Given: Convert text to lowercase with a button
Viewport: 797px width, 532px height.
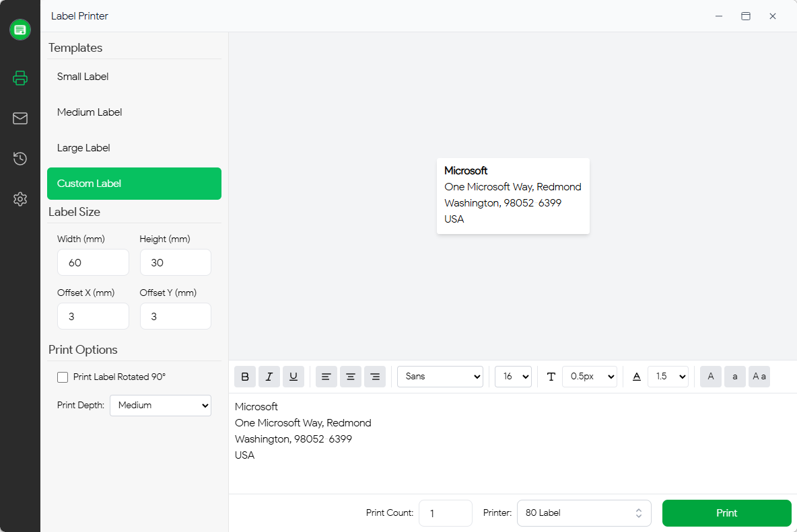Looking at the screenshot, I should [735, 377].
